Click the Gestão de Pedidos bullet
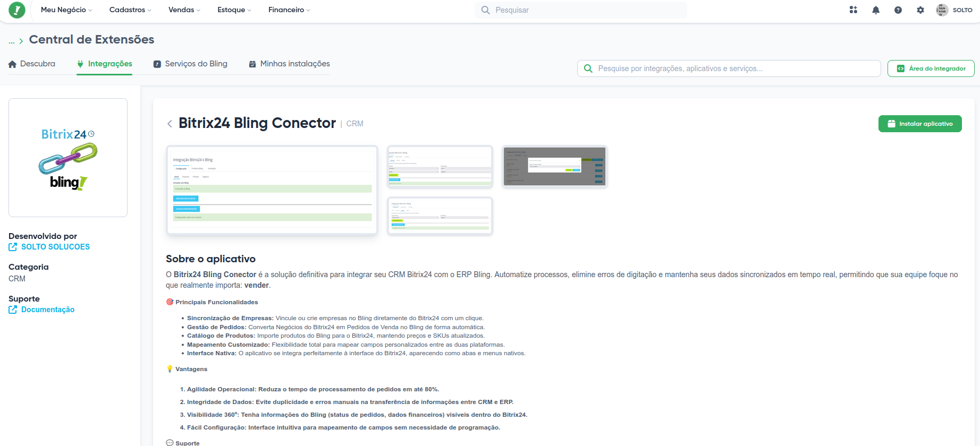Viewport: 980px width, 446px height. click(336, 327)
